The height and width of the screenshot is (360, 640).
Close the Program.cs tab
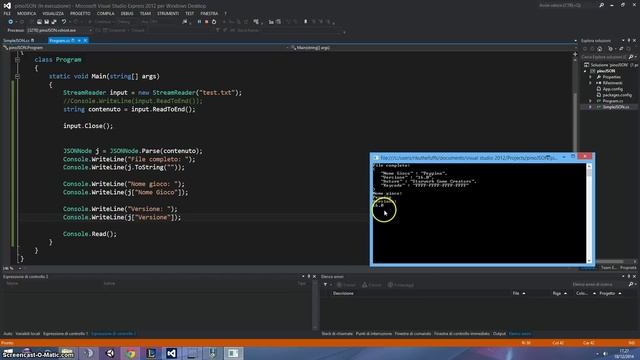(85, 40)
